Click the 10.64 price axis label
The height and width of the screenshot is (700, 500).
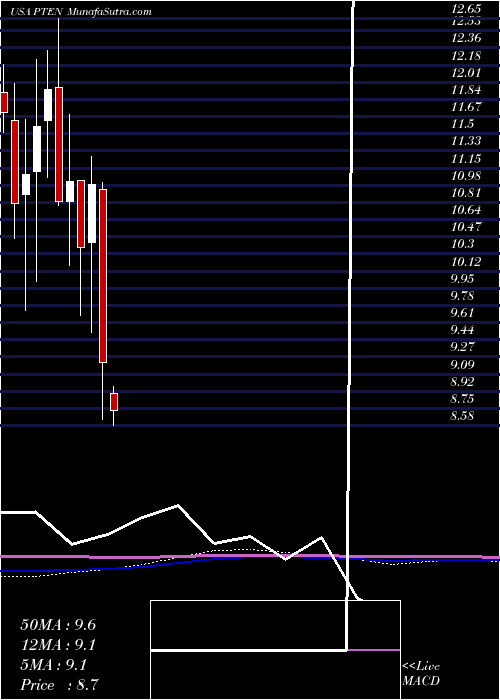[466, 210]
